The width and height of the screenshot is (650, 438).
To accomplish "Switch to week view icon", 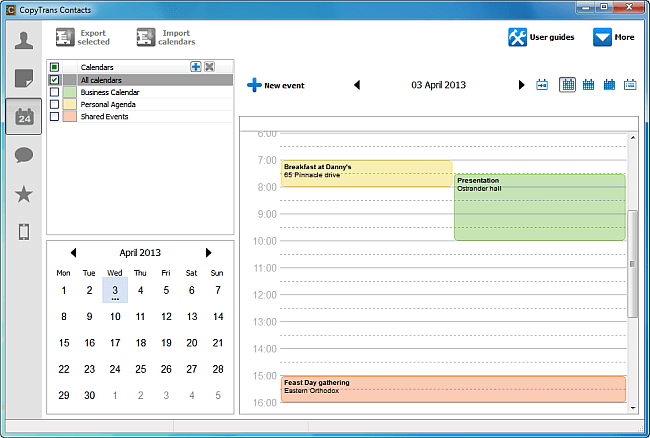I will click(x=588, y=85).
